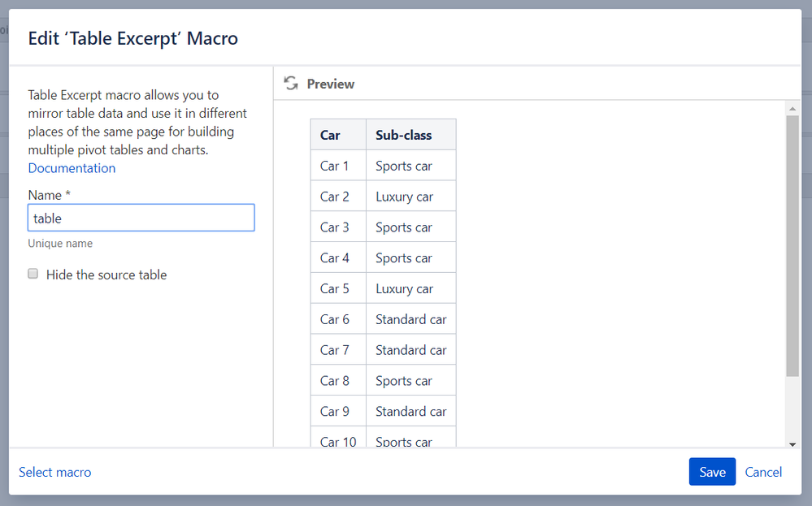Click the preview scrollbar up arrow
Viewport: 812px width, 506px height.
792,109
